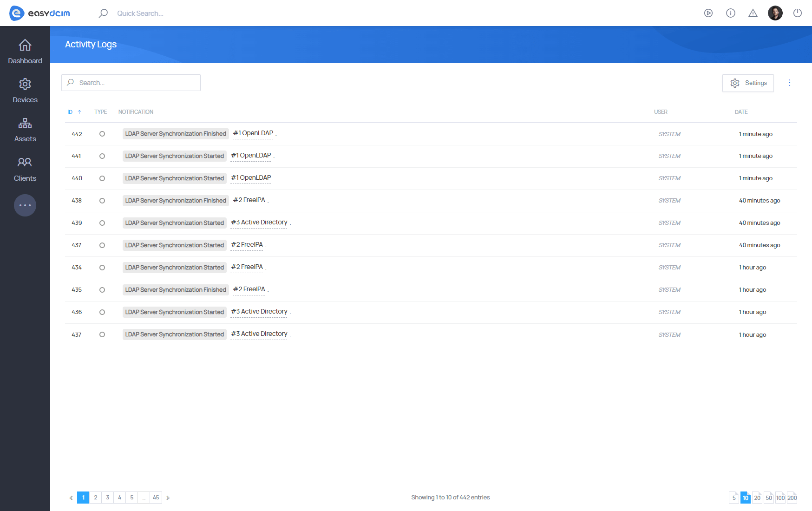This screenshot has height=511, width=812.
Task: Click type circle icon for log 438
Action: point(102,201)
